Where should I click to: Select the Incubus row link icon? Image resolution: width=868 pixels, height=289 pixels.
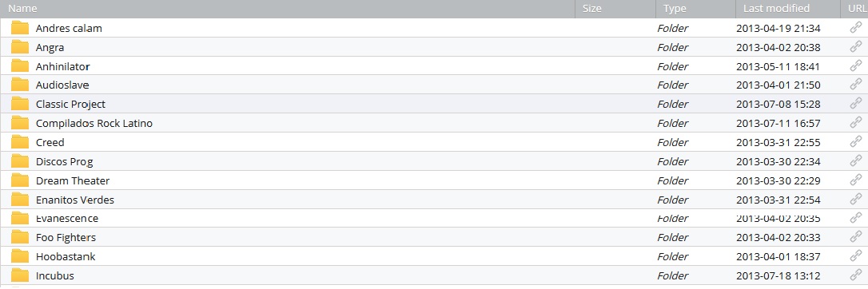pyautogui.click(x=856, y=275)
